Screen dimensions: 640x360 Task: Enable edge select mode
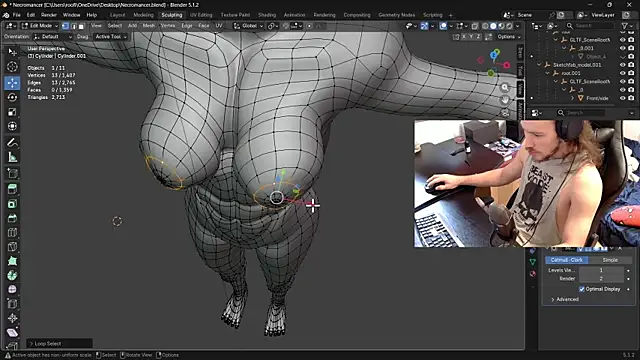(73, 26)
